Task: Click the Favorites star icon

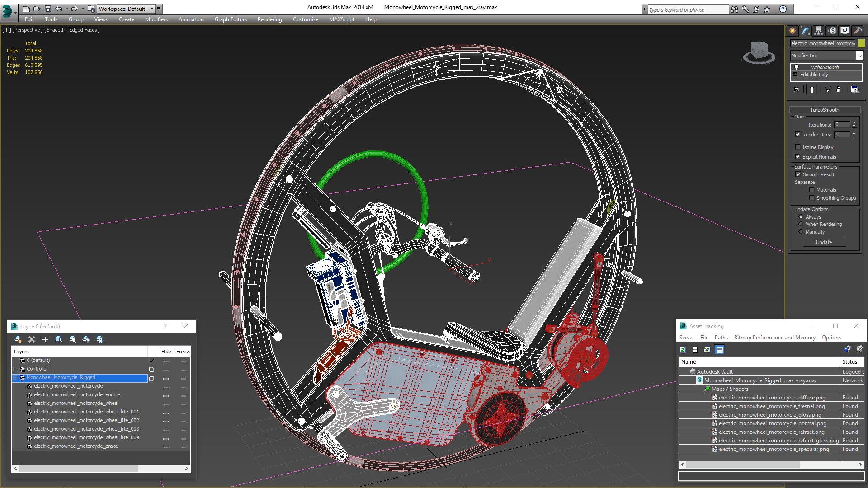Action: pyautogui.click(x=767, y=9)
